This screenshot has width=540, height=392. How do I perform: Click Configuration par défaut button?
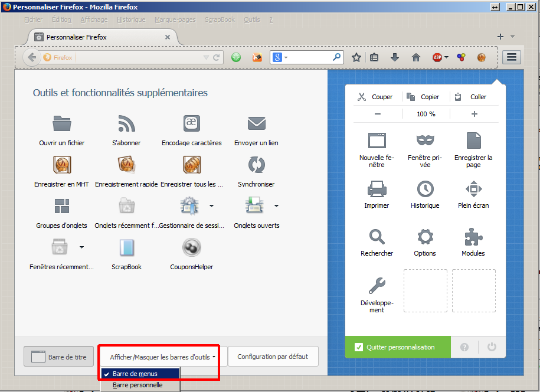273,357
